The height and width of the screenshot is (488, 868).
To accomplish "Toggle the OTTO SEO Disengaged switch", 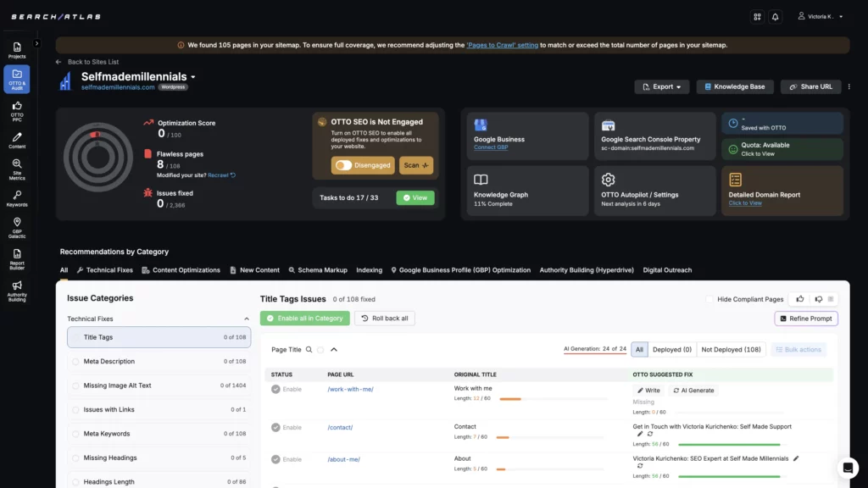I will point(343,165).
